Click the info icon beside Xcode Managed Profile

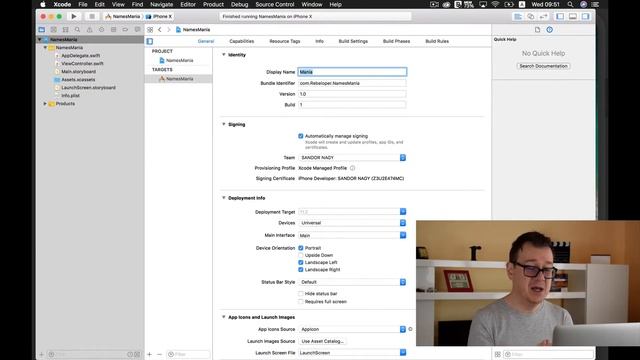(x=352, y=168)
